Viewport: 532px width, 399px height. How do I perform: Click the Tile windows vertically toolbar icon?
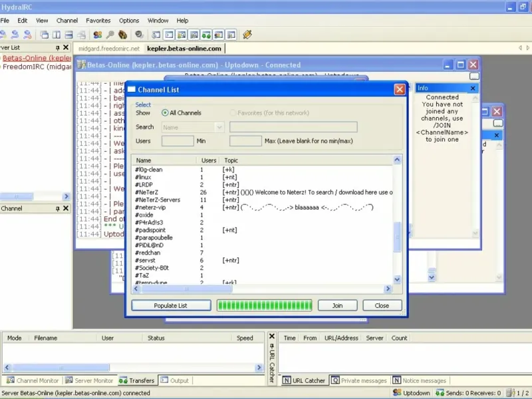[x=57, y=35]
